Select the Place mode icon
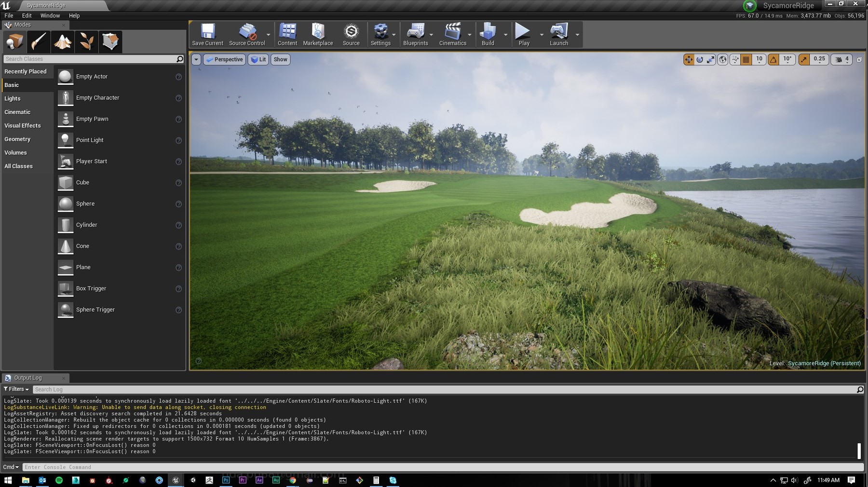The width and height of the screenshot is (868, 487). pyautogui.click(x=14, y=41)
